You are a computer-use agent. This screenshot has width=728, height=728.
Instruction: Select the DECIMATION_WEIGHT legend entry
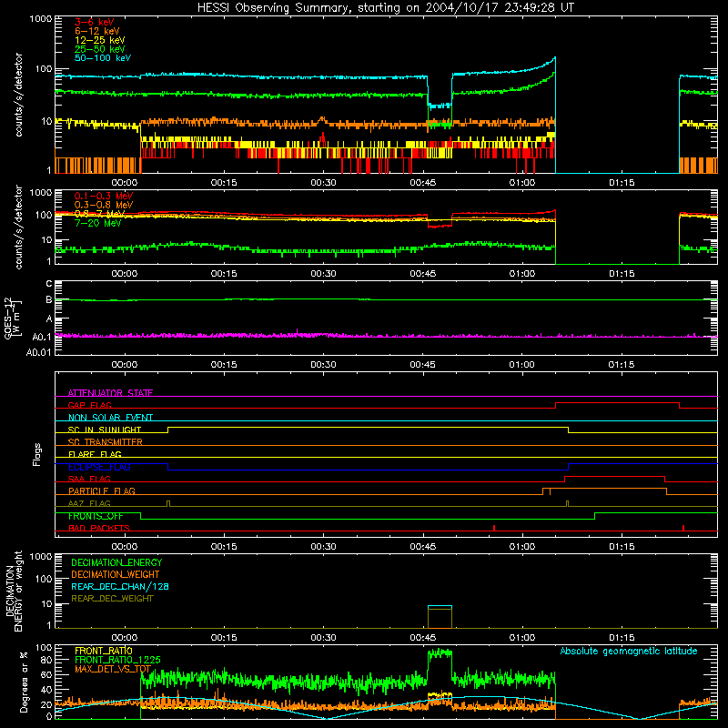116,574
